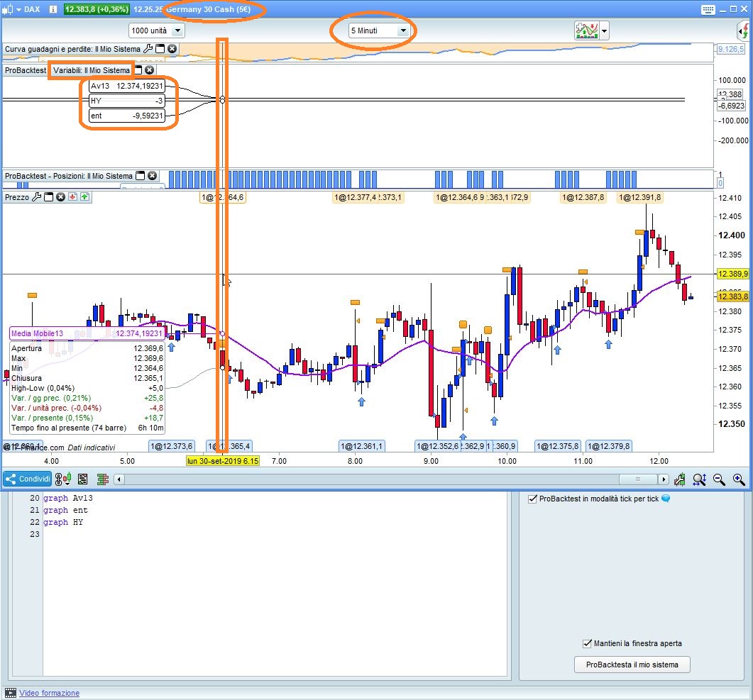This screenshot has width=753, height=700.
Task: Click the HY variable value box
Action: [127, 101]
